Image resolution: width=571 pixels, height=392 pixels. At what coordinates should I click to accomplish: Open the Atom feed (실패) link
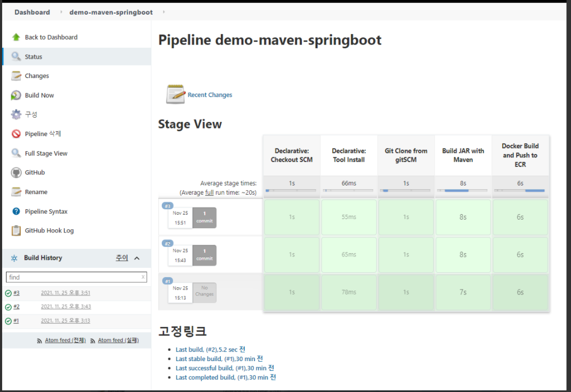(x=118, y=340)
